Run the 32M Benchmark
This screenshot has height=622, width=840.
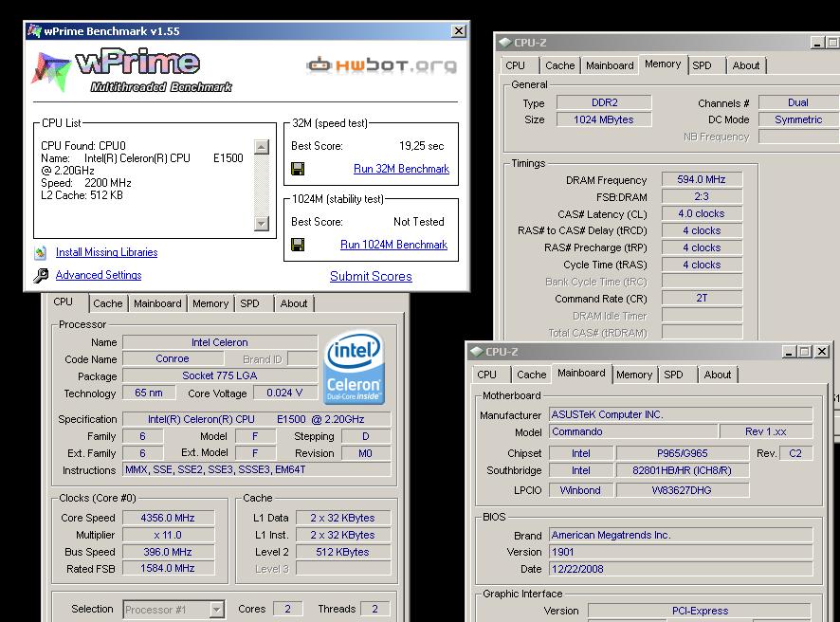[x=401, y=169]
